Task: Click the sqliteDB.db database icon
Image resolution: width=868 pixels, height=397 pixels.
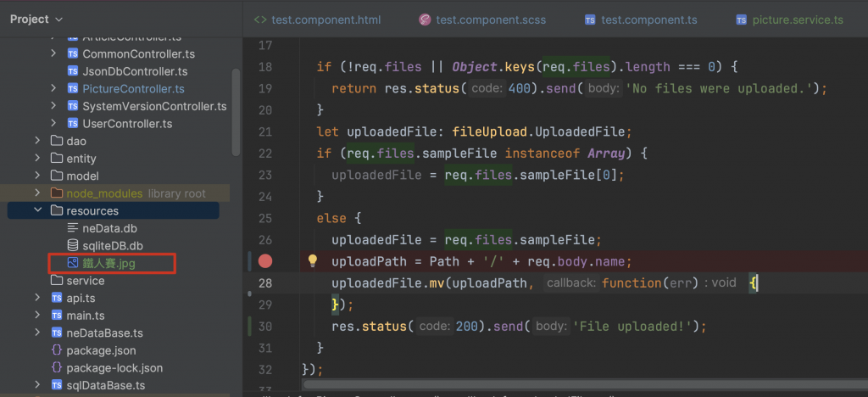Action: tap(73, 245)
